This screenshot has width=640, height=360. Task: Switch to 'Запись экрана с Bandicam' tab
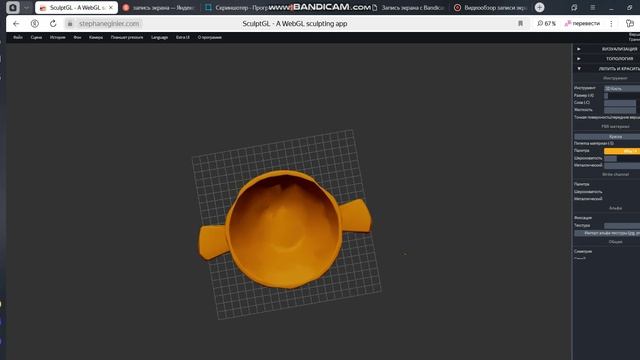pos(408,8)
